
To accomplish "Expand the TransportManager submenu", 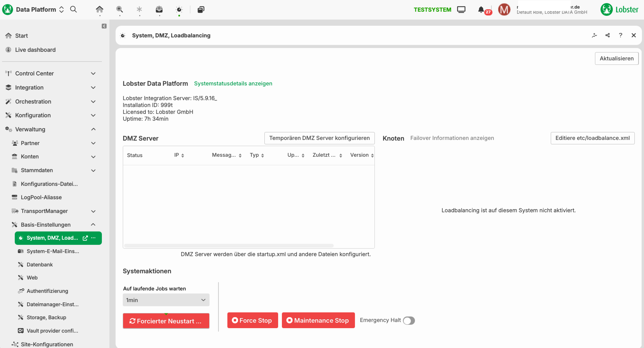I will [x=93, y=211].
